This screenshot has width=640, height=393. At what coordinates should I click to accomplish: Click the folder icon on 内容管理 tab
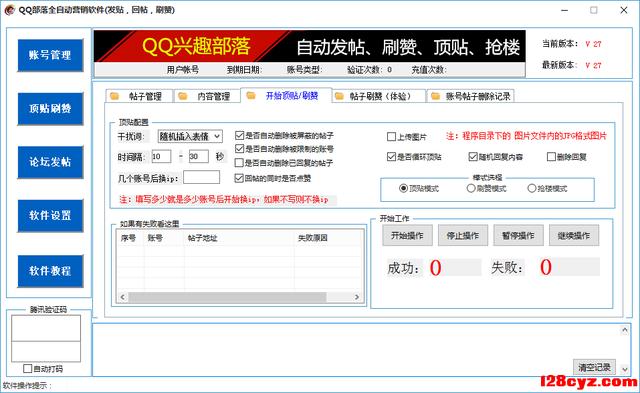(182, 96)
